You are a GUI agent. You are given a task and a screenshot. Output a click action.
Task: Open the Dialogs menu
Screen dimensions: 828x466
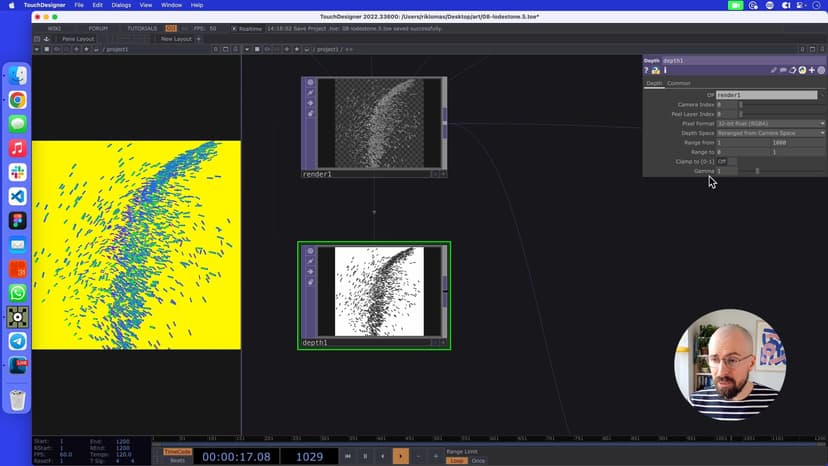click(x=121, y=5)
